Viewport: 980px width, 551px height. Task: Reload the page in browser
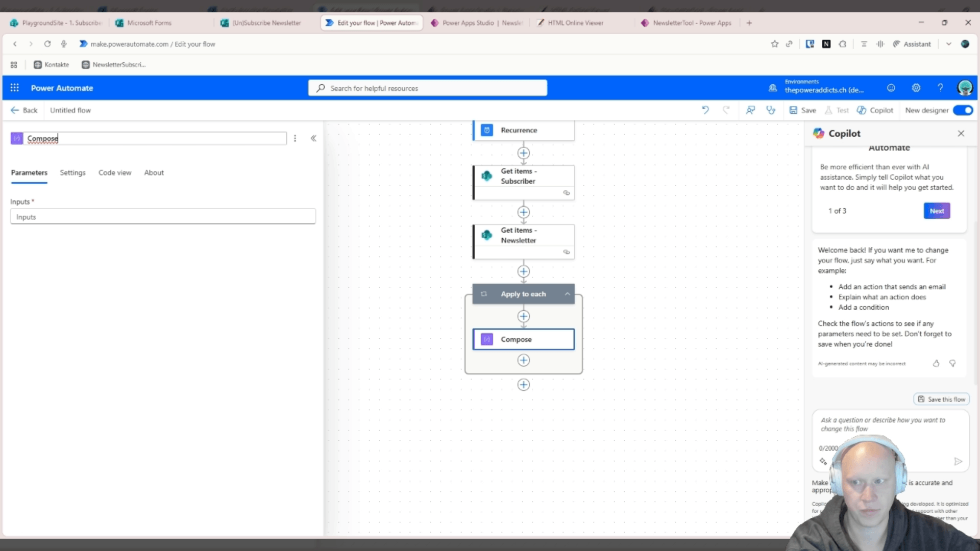(x=47, y=44)
